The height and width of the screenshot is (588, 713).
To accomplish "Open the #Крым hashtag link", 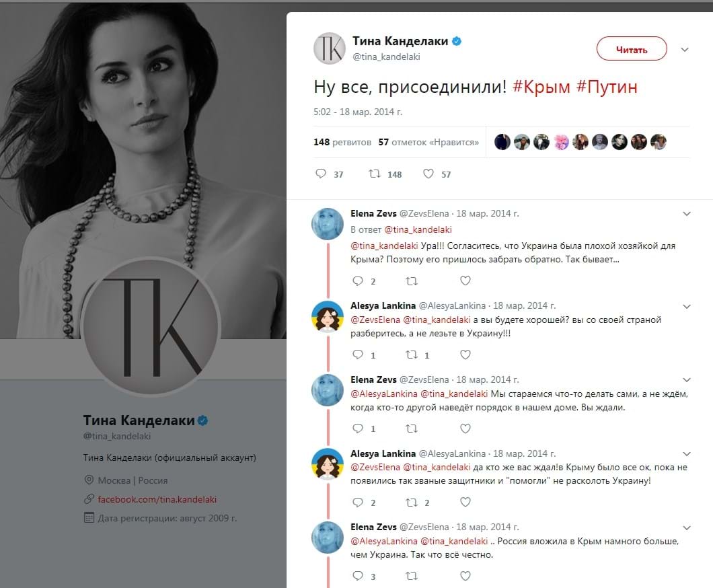I will [x=541, y=87].
